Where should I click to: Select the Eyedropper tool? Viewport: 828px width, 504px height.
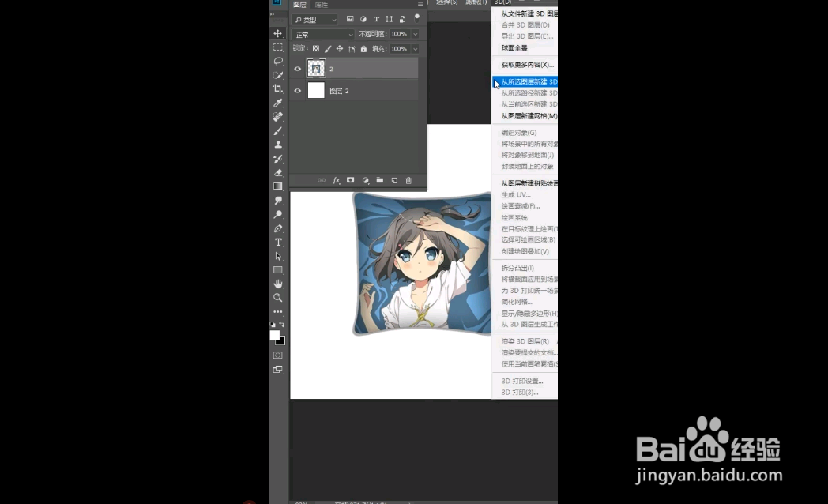[277, 101]
